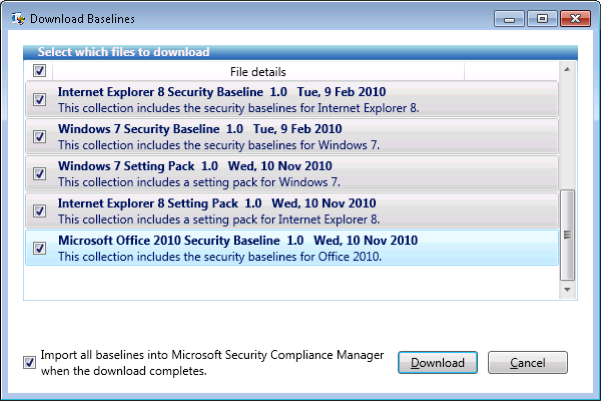Click the scroll up arrow of file list
Screen dimensions: 601x401
pyautogui.click(x=567, y=69)
